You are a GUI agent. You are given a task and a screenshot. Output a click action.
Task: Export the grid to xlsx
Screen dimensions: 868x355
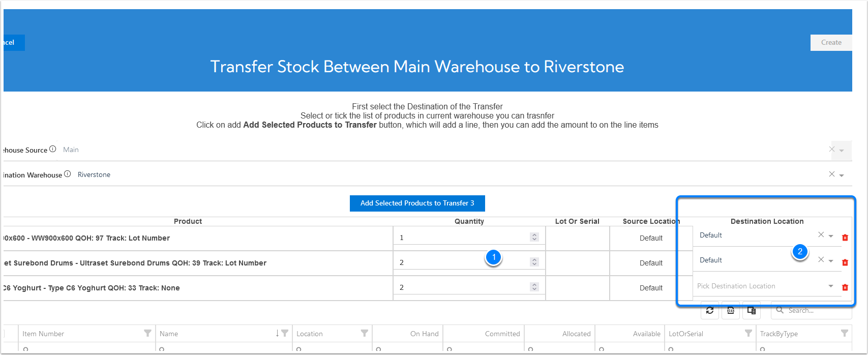731,310
